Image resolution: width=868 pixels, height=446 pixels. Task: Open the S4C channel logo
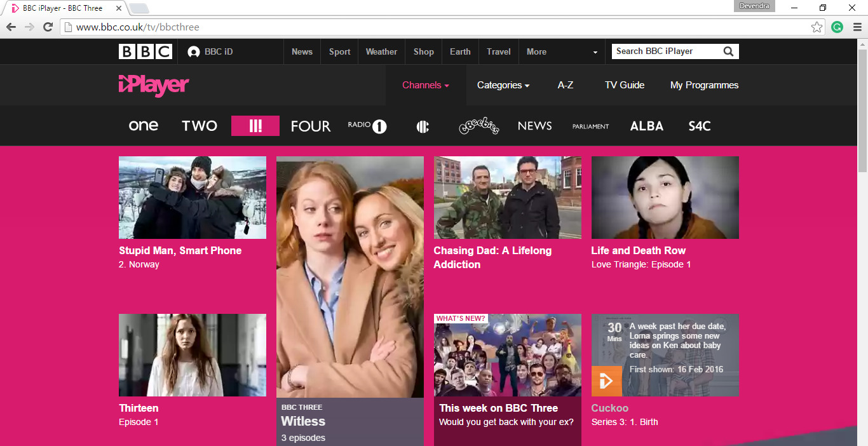(x=700, y=126)
